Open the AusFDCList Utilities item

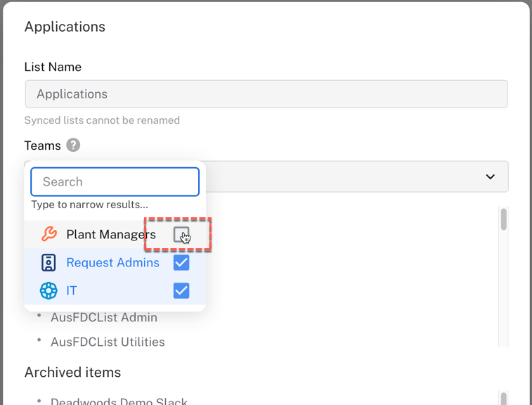coord(108,342)
